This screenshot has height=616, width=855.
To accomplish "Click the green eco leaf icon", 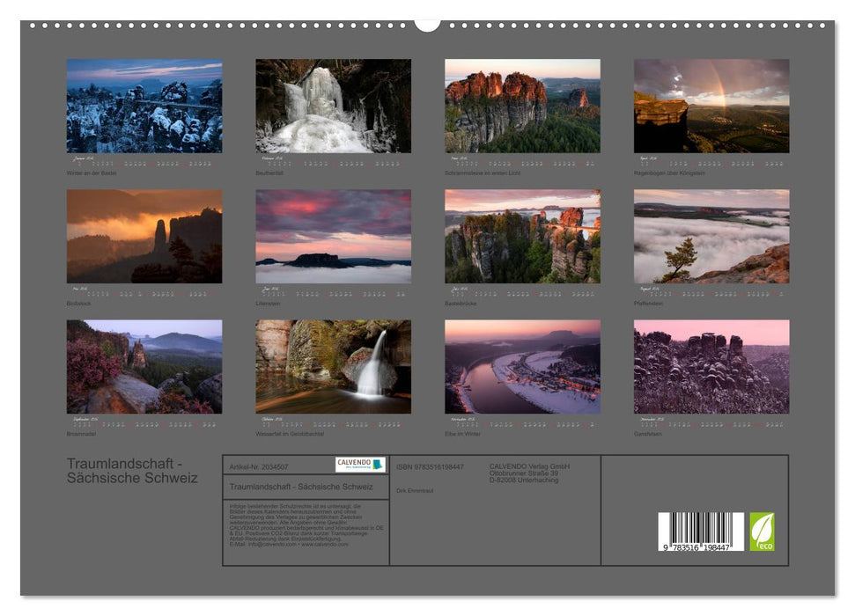I will click(x=762, y=532).
